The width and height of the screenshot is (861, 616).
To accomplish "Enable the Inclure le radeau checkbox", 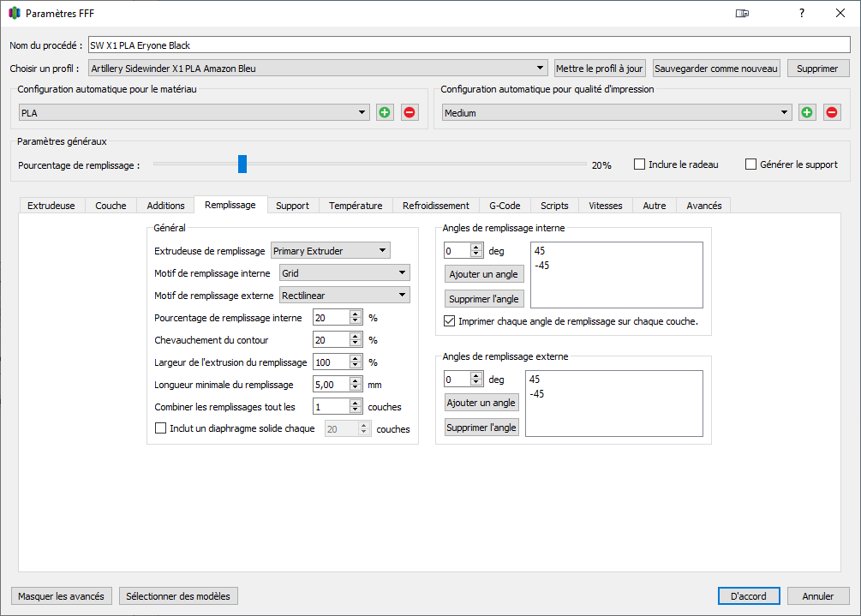I will pyautogui.click(x=640, y=164).
